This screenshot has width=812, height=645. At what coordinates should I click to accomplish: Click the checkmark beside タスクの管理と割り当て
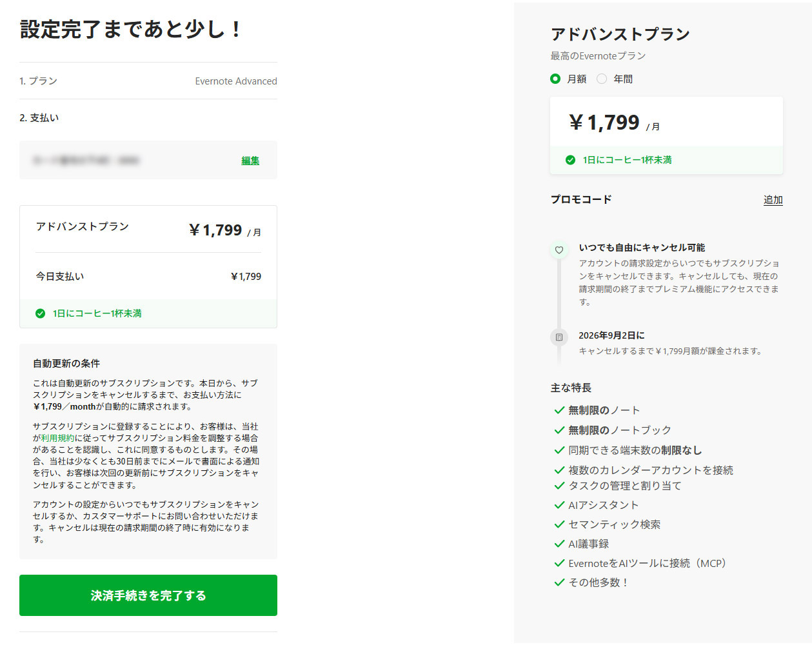click(559, 486)
